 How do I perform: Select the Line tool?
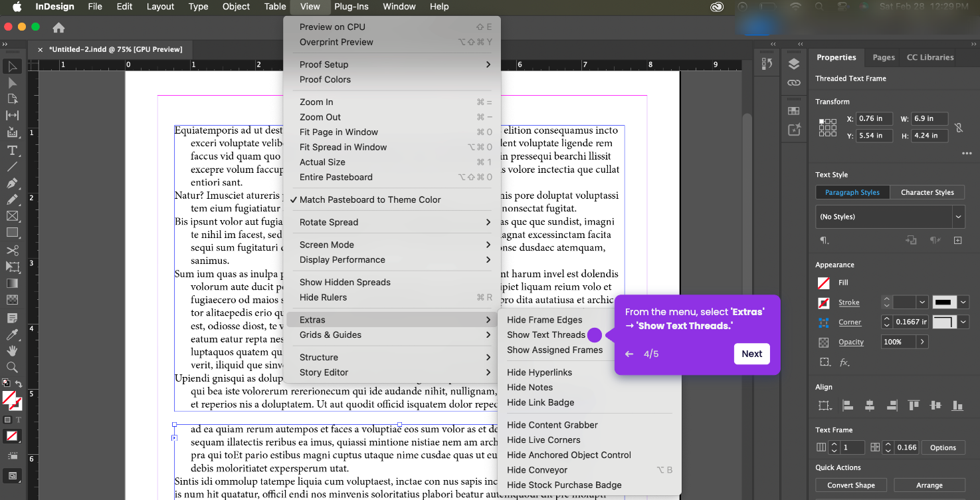[12, 166]
